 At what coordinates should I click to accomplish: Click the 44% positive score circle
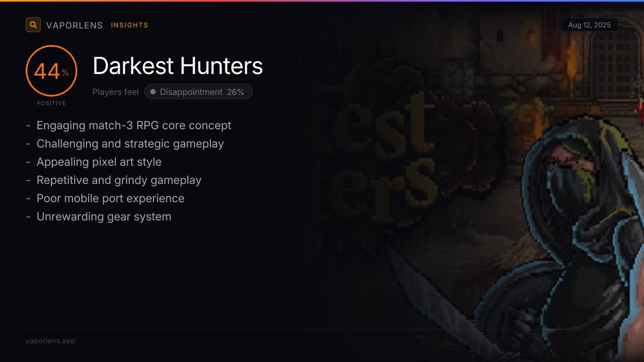[x=52, y=71]
